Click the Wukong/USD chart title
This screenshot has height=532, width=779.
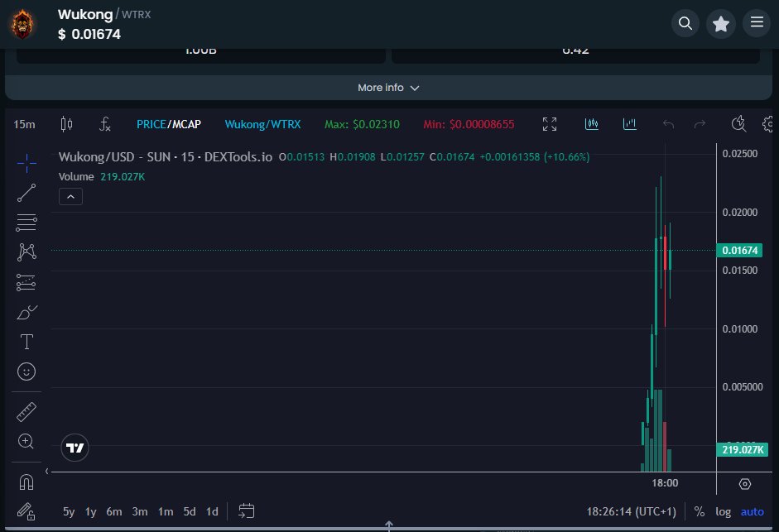[166, 157]
